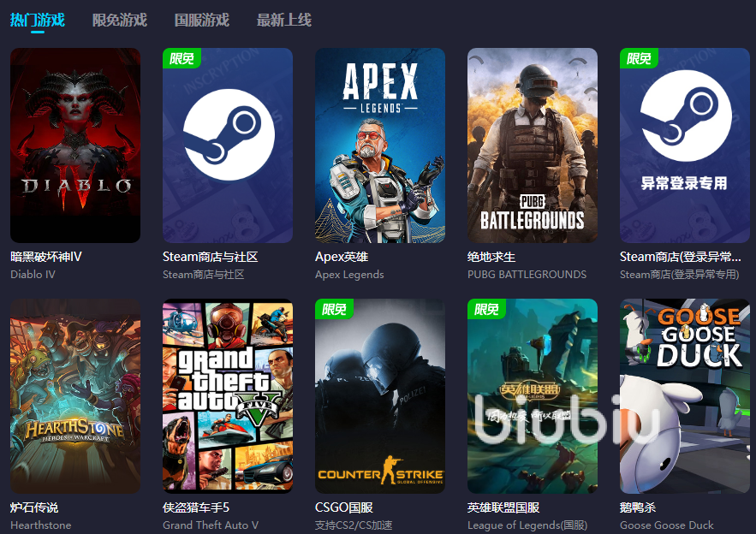This screenshot has width=756, height=534.
Task: Open the 限免游戏 tab
Action: [119, 20]
